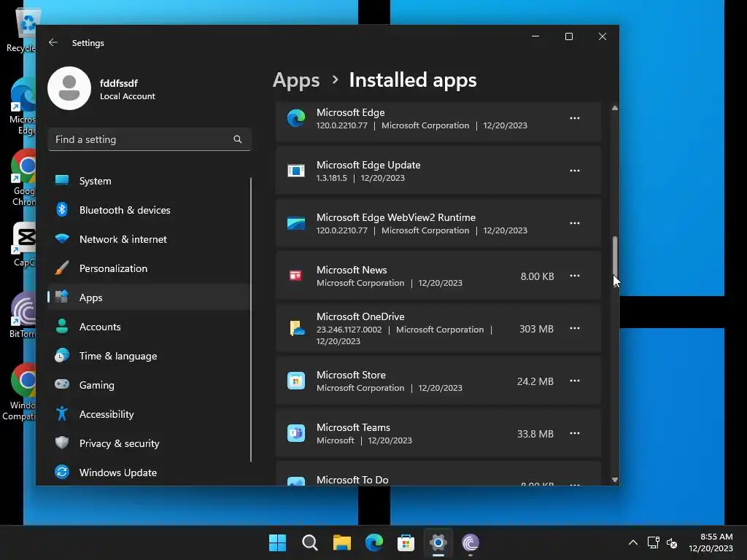Viewport: 747px width, 560px height.
Task: Launch Microsoft Edge from taskbar
Action: (374, 542)
